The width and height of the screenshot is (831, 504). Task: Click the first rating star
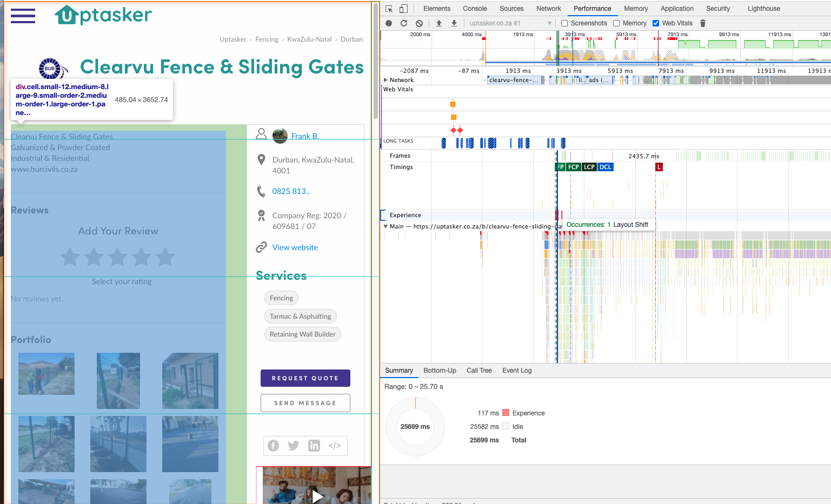(x=70, y=257)
